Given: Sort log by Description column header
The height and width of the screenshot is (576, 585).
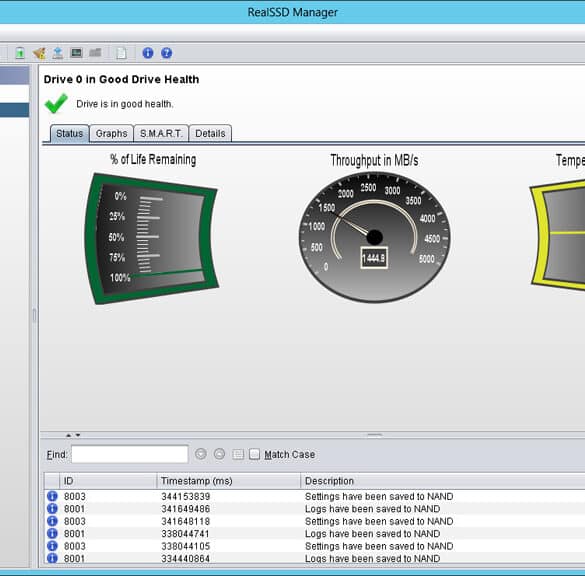Looking at the screenshot, I should point(443,481).
